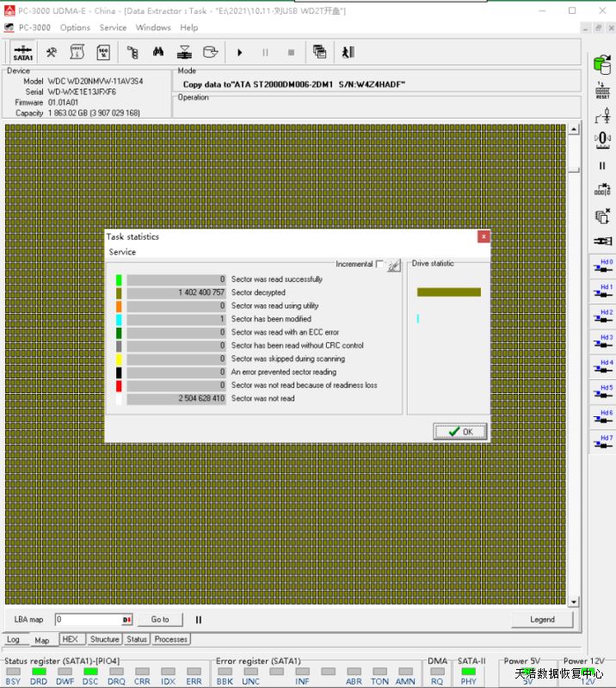Click OK in Task statistics dialog
Viewport: 616px width, 688px height.
pos(460,432)
